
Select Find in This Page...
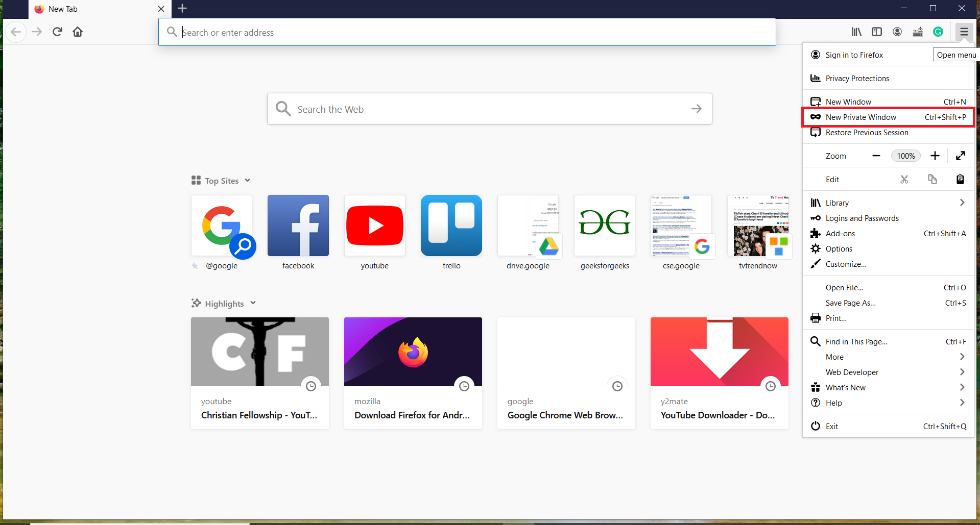[x=888, y=341]
